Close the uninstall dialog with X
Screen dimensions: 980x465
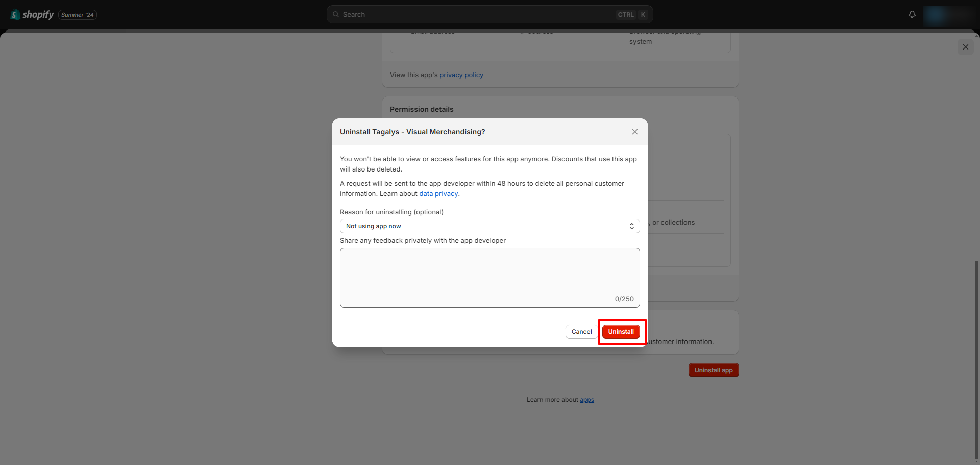[x=635, y=132]
